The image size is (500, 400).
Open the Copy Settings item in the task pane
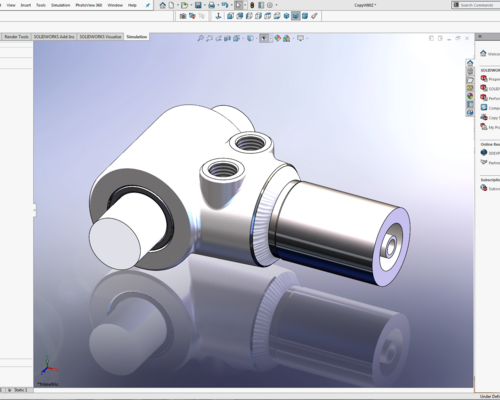coord(490,118)
